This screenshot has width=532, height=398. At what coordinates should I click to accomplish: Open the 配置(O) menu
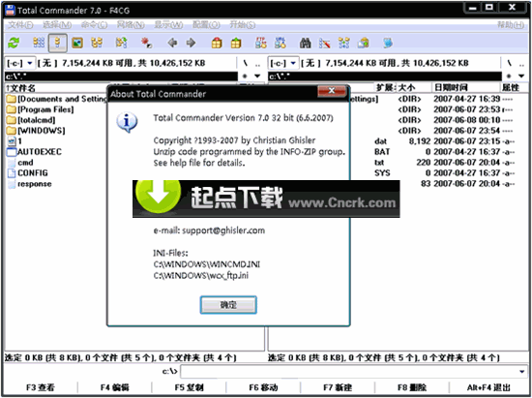click(206, 25)
